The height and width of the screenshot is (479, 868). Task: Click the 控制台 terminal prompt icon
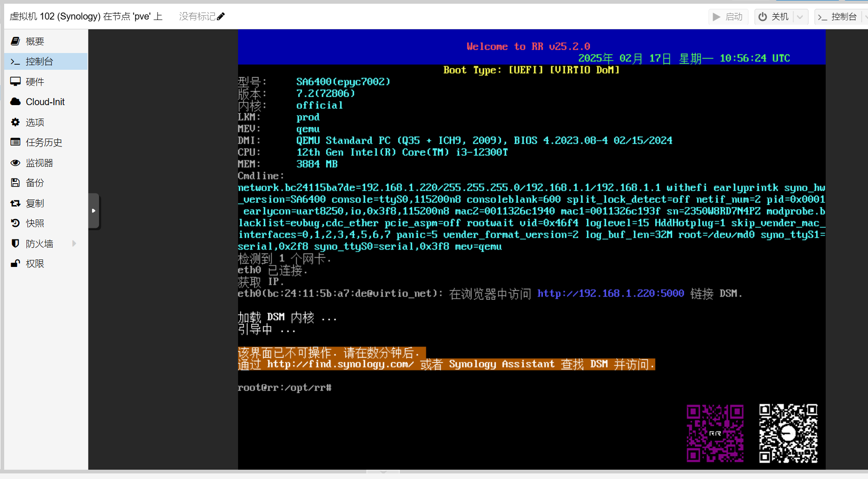click(15, 61)
